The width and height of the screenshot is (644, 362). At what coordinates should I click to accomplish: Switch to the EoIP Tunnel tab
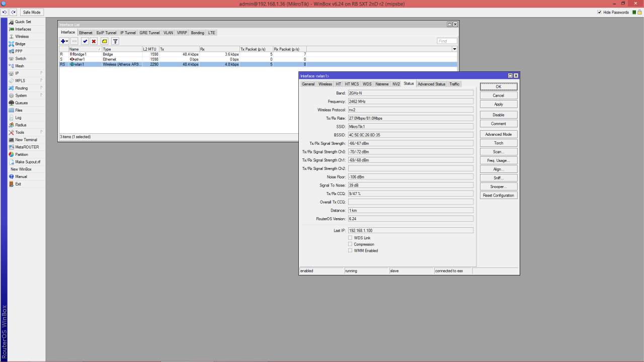tap(106, 33)
